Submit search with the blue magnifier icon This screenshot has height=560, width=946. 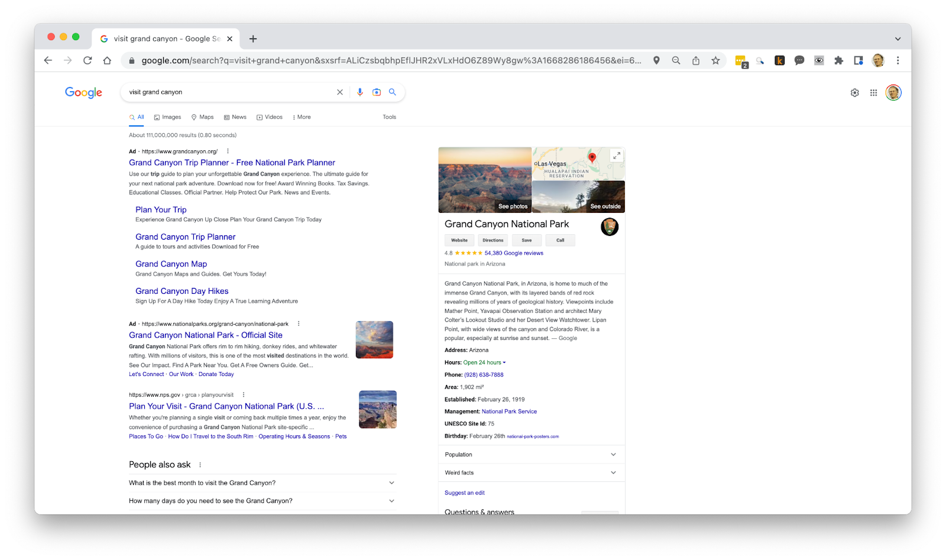(392, 92)
